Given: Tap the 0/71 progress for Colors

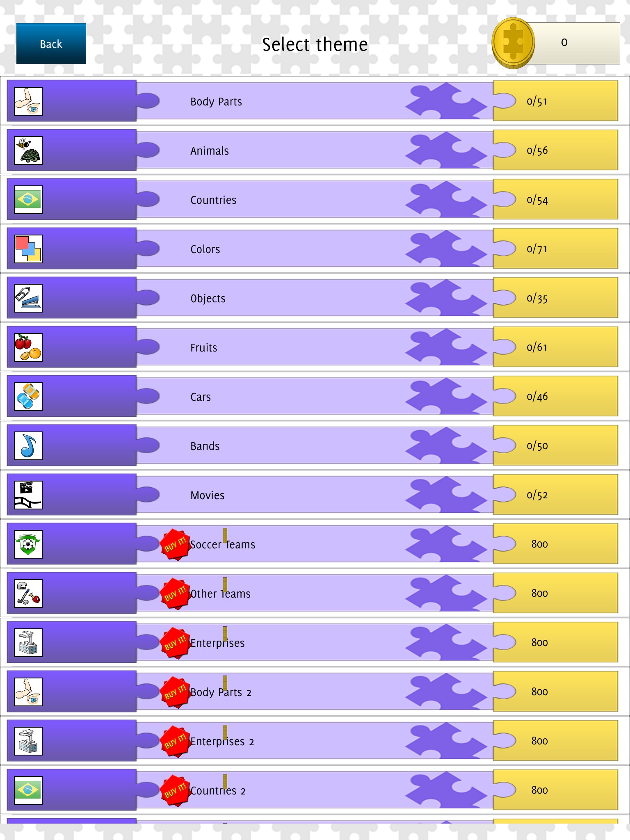Looking at the screenshot, I should pos(537,249).
